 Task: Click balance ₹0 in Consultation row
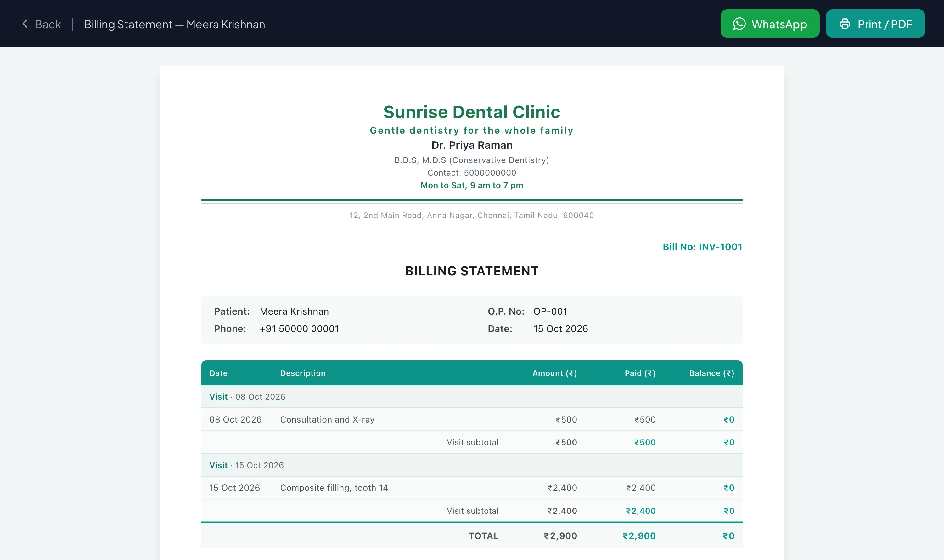coord(728,420)
